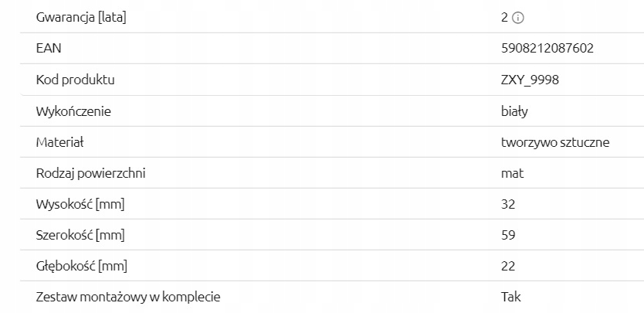Click the "Wykończenie" row label
This screenshot has height=313, width=644.
click(x=73, y=111)
